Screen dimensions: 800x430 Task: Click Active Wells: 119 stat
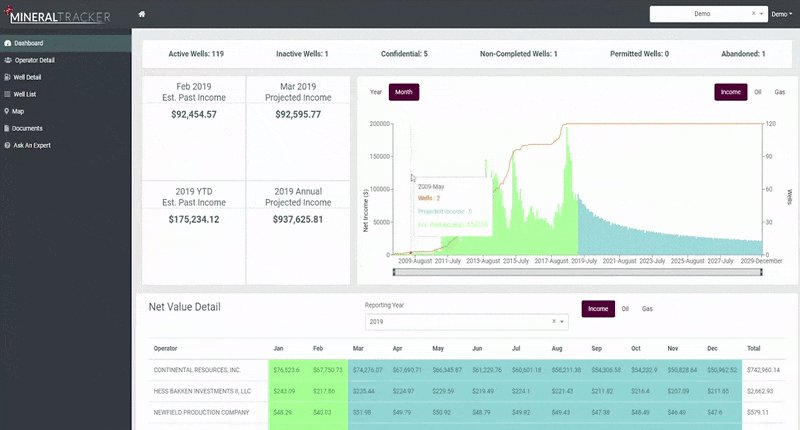pos(196,54)
